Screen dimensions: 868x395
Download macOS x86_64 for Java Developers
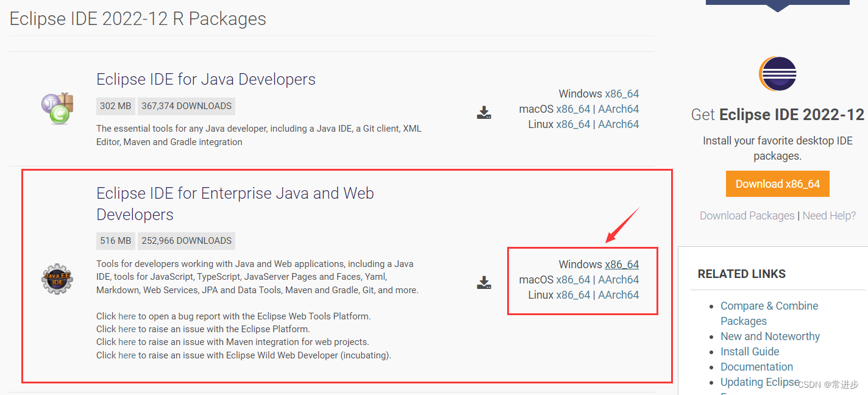pos(573,109)
